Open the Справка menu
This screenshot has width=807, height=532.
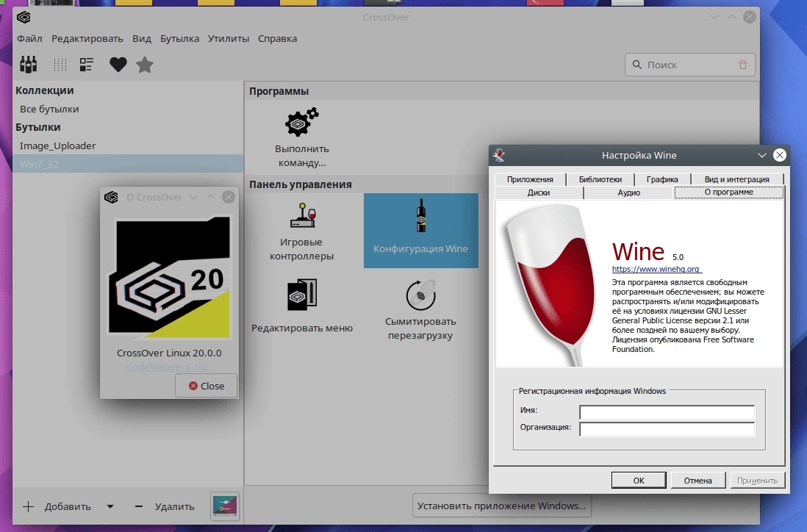pos(277,39)
